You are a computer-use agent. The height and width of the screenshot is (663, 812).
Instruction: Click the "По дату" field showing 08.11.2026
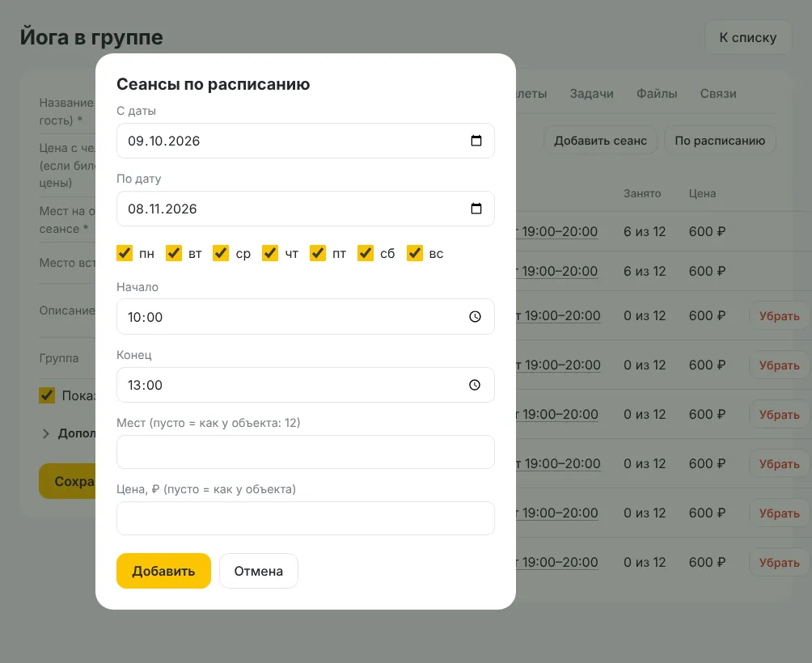[x=306, y=209]
